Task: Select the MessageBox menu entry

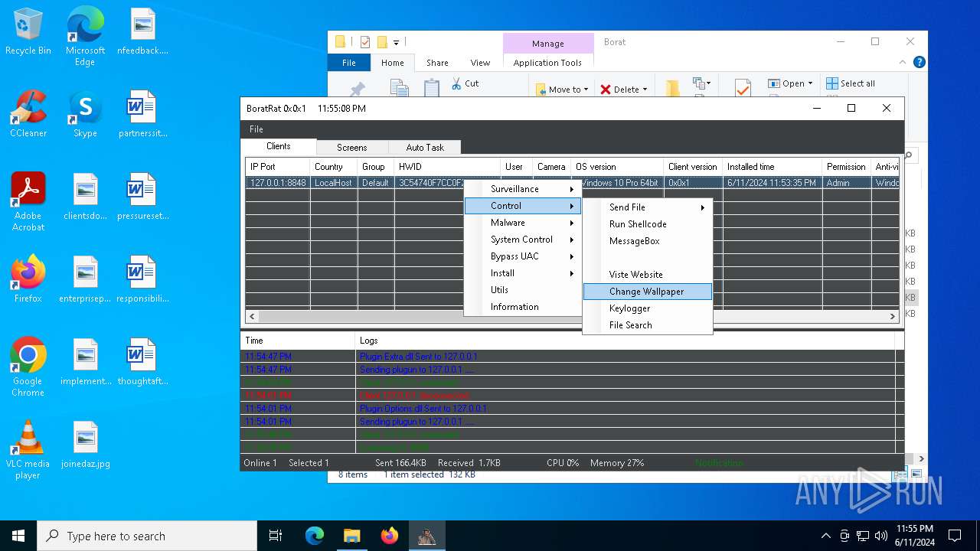Action: click(648, 241)
